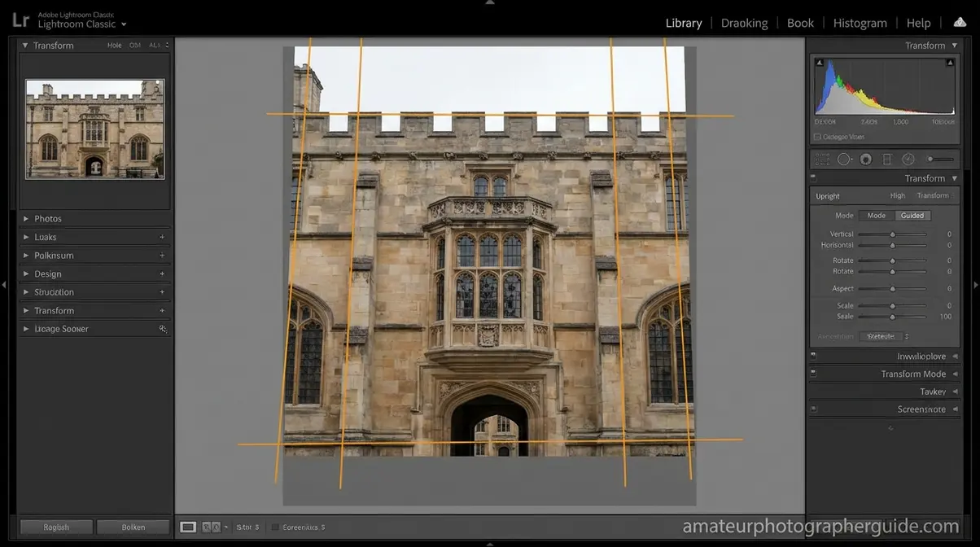This screenshot has width=980, height=547.
Task: Click the Lr application logo
Action: (20, 18)
